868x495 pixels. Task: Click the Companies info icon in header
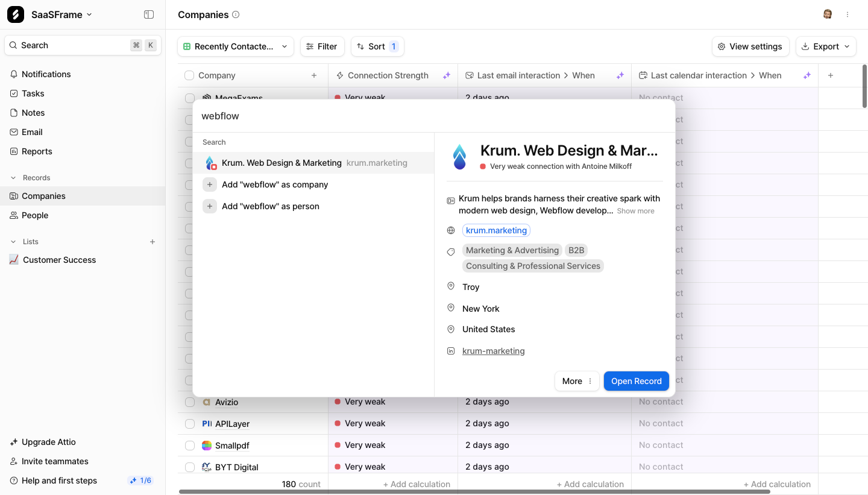236,14
